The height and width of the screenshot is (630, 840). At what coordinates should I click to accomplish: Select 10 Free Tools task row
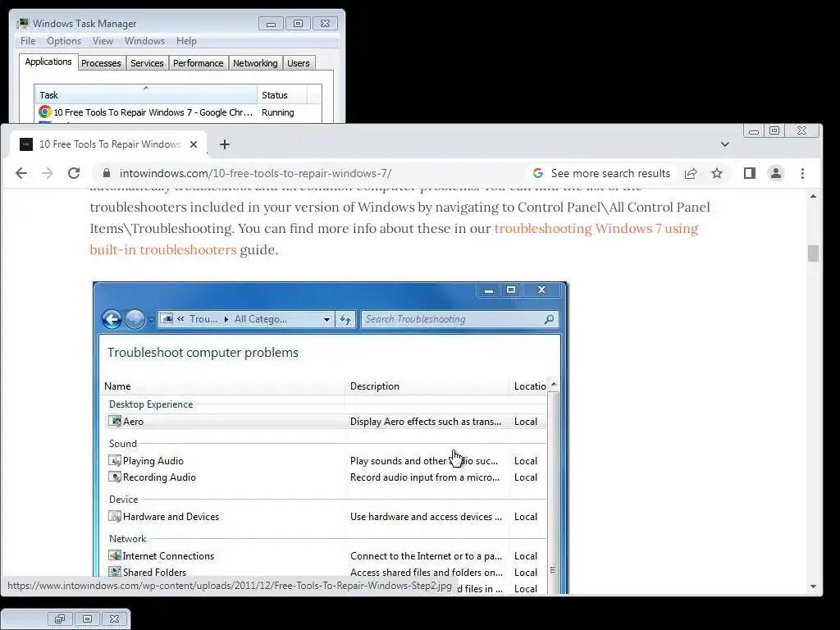[x=178, y=112]
